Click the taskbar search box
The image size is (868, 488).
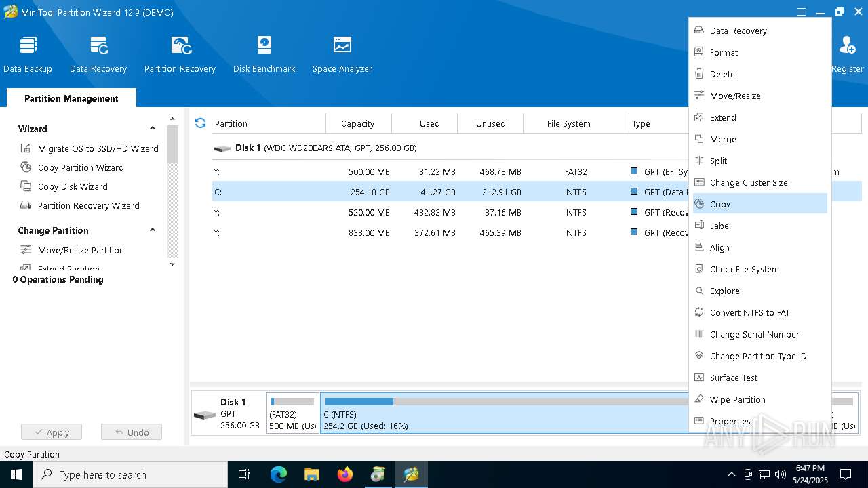130,474
